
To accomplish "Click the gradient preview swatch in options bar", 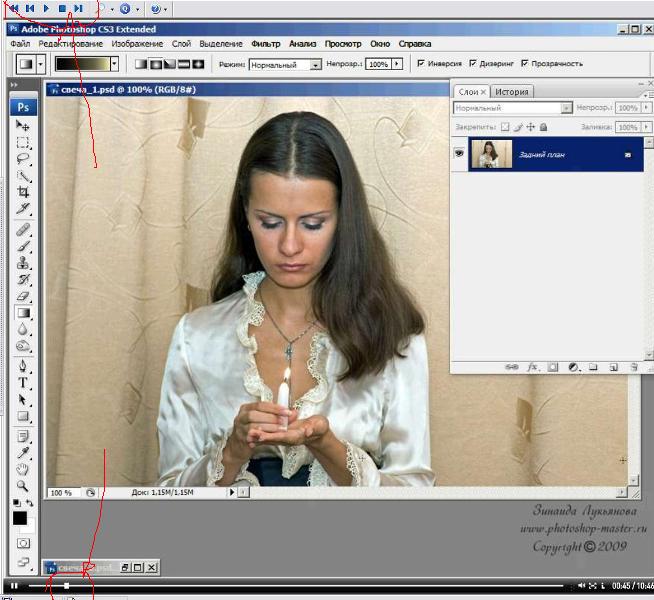I will coord(83,64).
